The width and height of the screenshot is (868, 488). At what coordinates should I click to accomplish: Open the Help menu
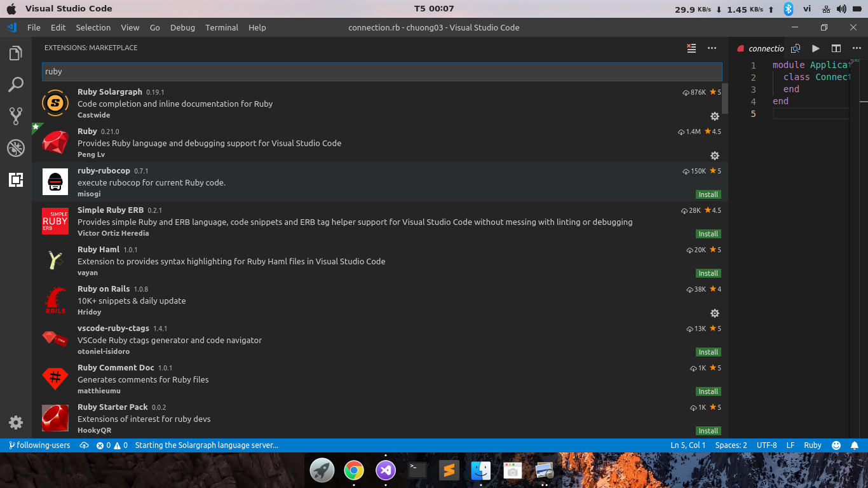pos(257,27)
